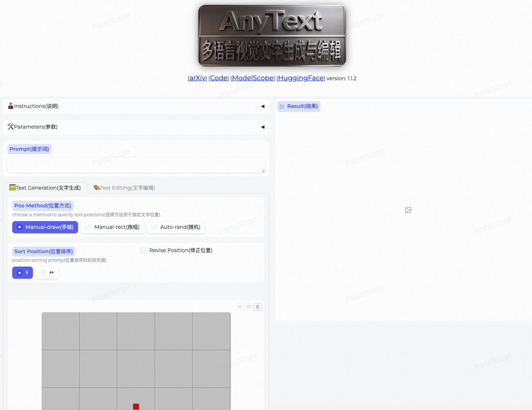This screenshot has width=532, height=410.
Task: Click the version 1.1.2 text
Action: tap(342, 78)
